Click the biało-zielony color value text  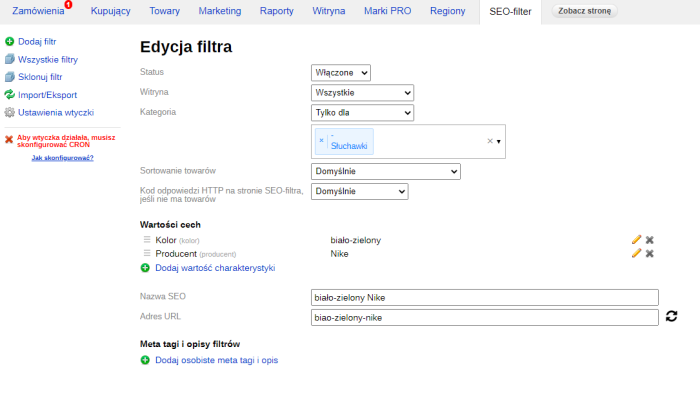point(356,240)
